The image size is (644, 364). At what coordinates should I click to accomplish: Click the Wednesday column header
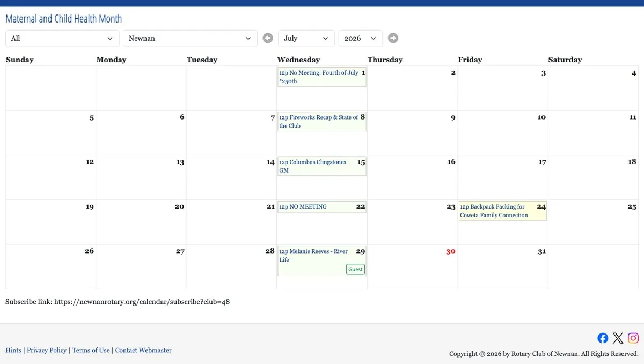click(298, 60)
